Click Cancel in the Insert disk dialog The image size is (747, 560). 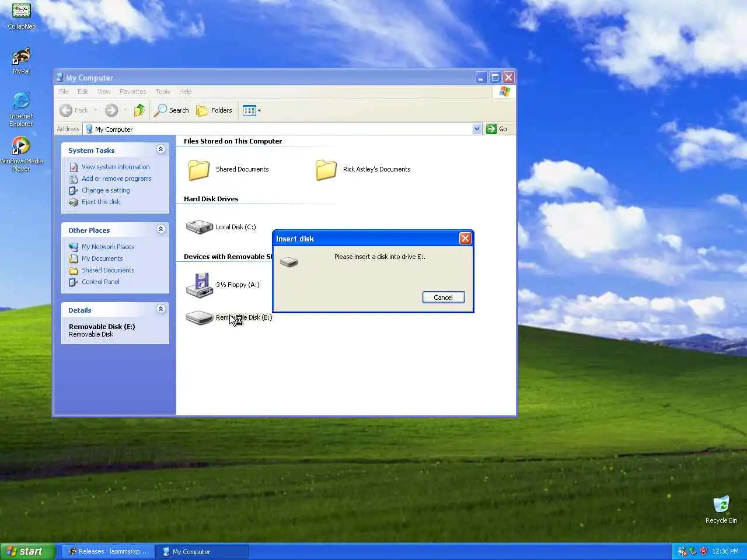444,297
